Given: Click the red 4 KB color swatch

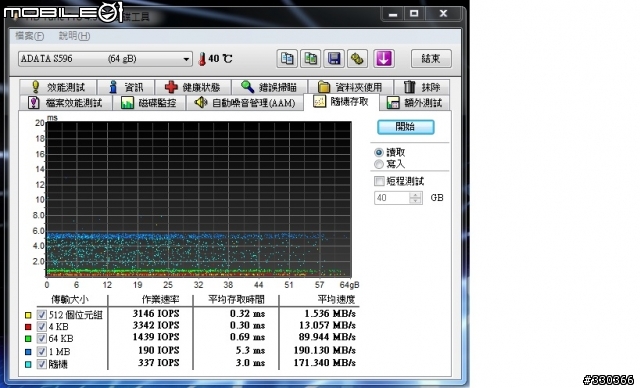Looking at the screenshot, I should (x=28, y=327).
